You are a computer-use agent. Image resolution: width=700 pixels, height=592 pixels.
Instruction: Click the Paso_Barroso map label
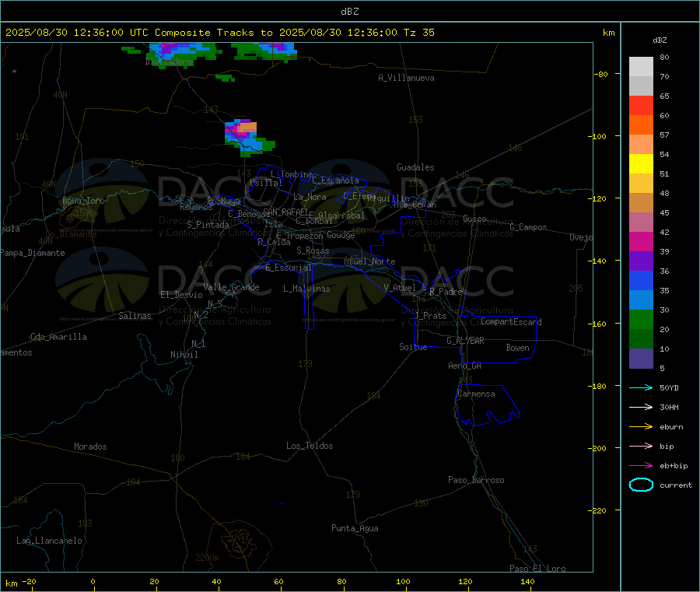(476, 480)
